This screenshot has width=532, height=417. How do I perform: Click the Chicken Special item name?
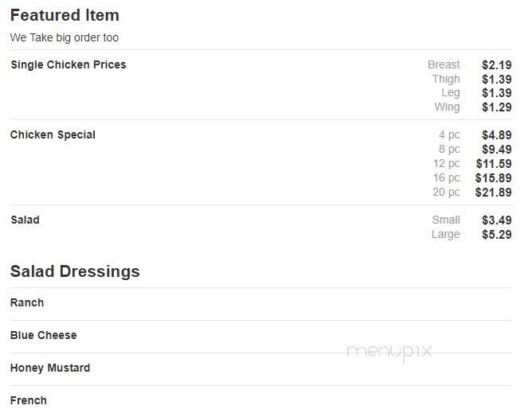click(53, 134)
